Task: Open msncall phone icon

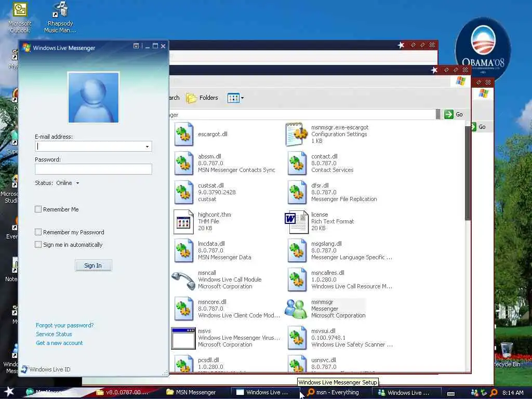Action: point(183,280)
